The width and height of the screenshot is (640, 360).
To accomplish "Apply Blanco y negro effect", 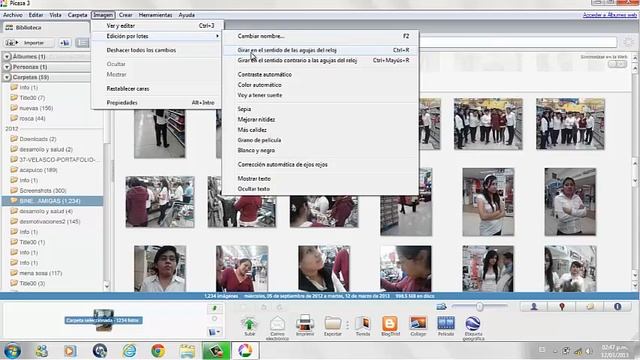I will pos(321,150).
